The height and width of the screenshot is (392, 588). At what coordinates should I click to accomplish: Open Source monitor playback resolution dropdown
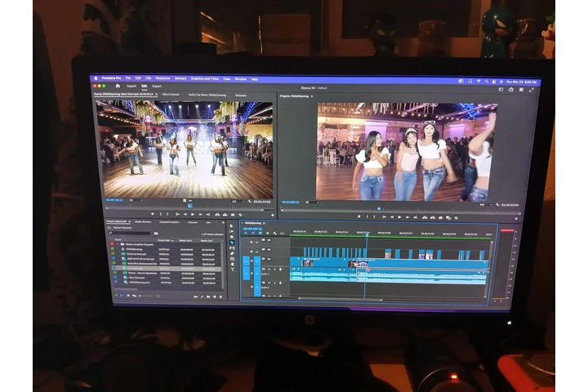click(x=237, y=202)
